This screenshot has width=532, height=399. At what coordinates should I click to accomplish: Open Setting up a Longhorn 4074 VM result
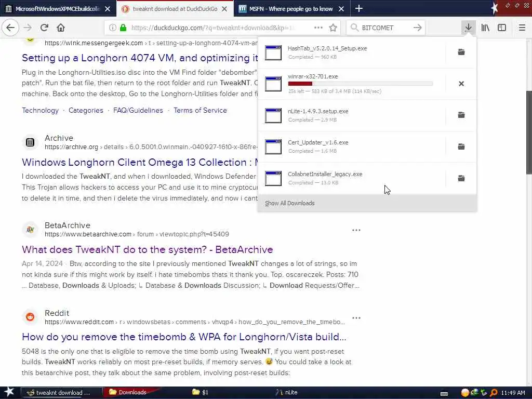(x=140, y=58)
